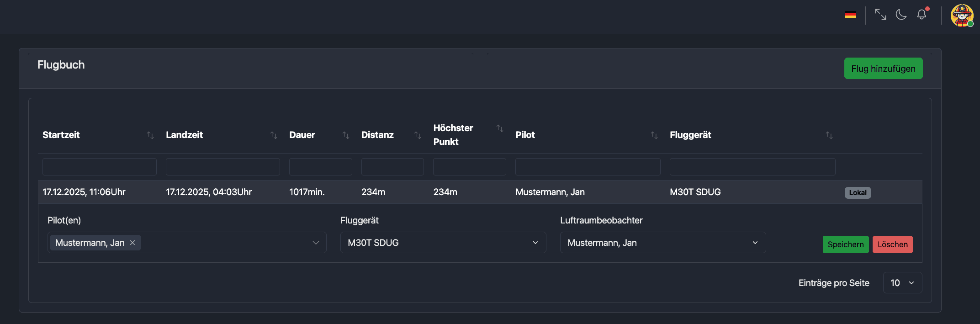Delete the flight entry with Löschen

(892, 244)
